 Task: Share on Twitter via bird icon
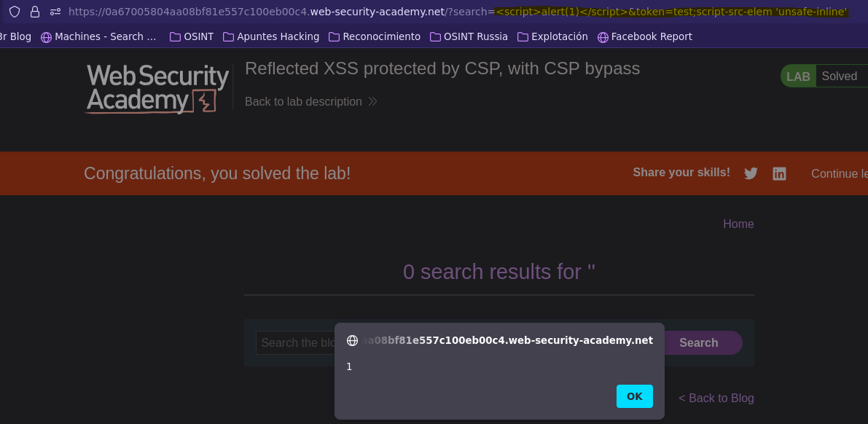pyautogui.click(x=751, y=174)
